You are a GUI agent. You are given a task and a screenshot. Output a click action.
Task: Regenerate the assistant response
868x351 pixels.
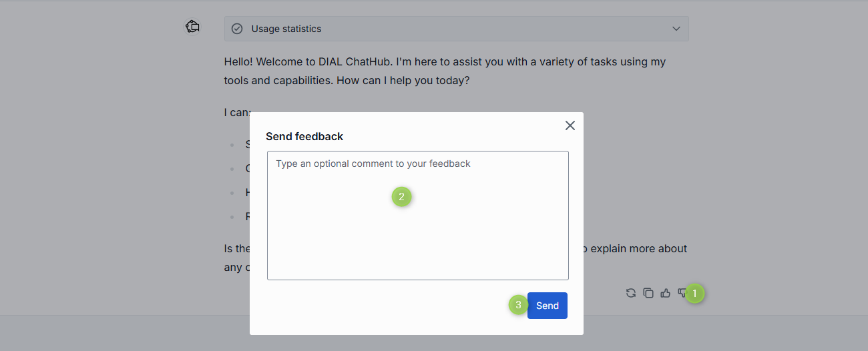630,293
